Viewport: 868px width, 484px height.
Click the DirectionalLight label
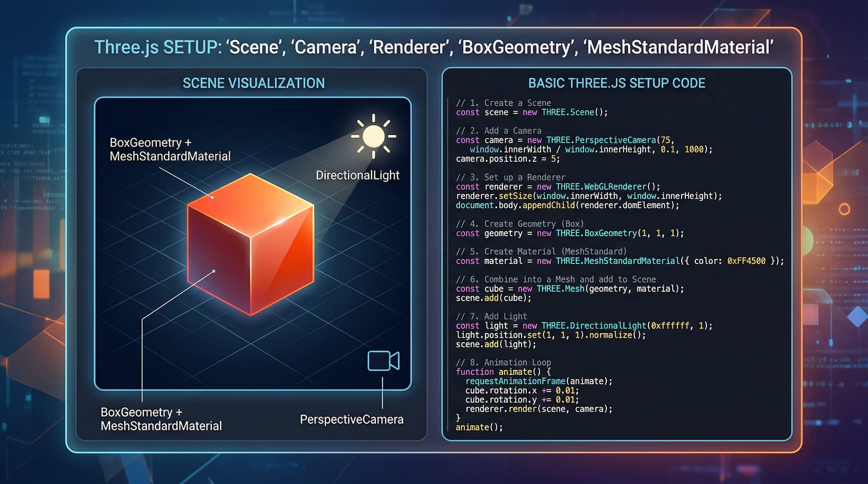pos(357,175)
